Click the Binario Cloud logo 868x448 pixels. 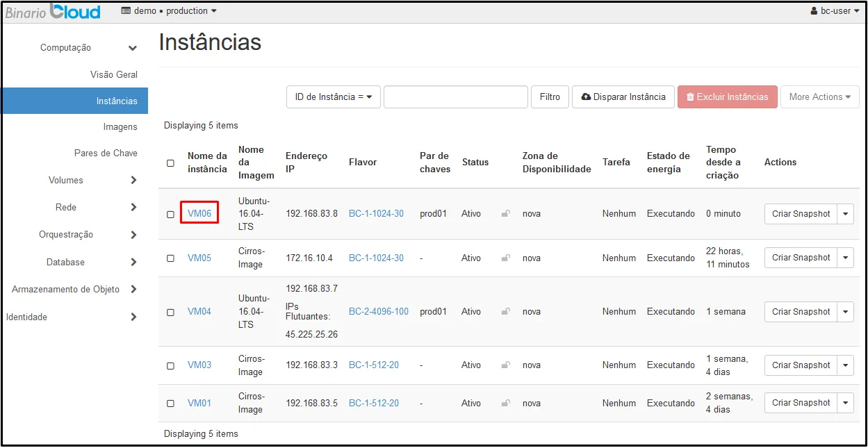(x=52, y=10)
